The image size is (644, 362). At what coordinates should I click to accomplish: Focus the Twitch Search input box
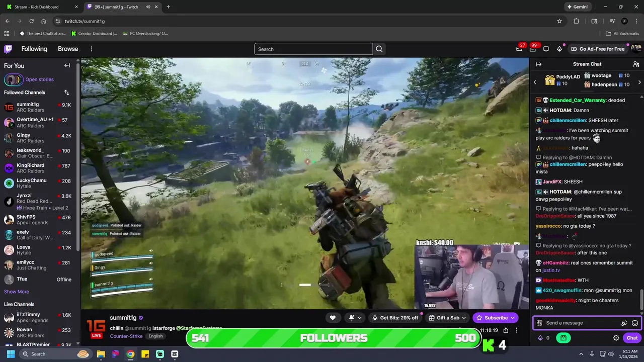pos(313,49)
